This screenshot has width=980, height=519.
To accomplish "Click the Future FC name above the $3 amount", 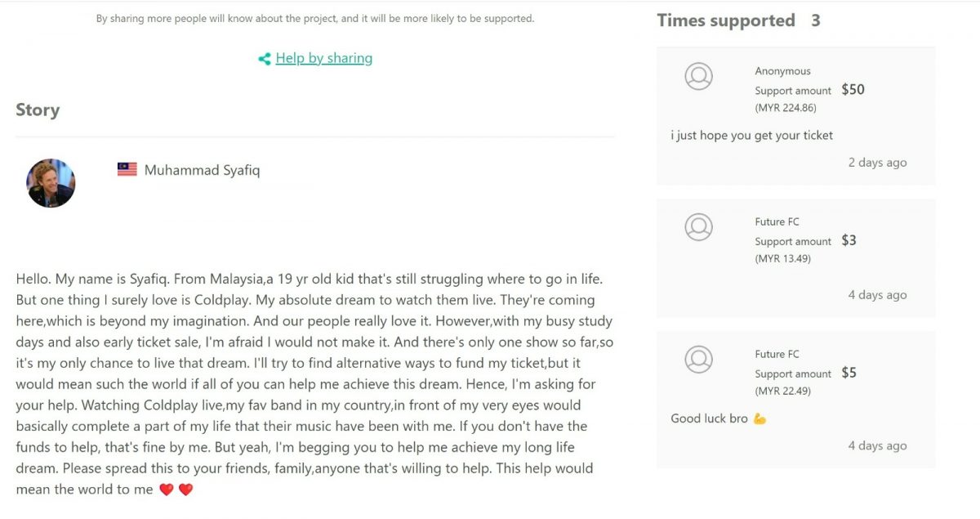I will 777,221.
